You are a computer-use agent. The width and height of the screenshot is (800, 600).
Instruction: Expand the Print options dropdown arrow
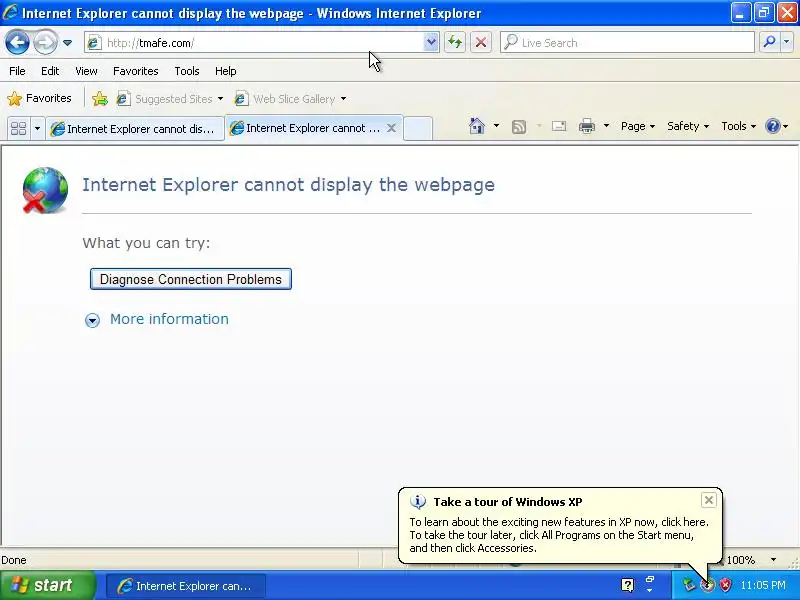[606, 126]
